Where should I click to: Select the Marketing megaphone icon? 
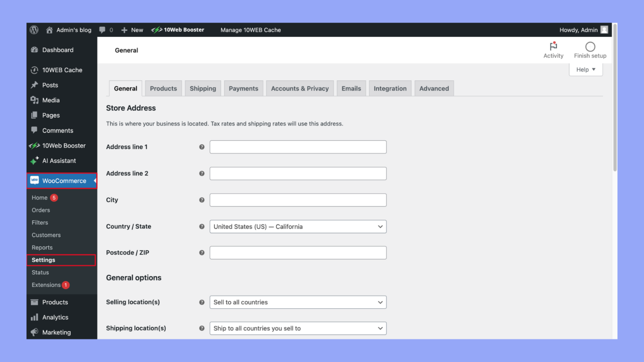pyautogui.click(x=35, y=332)
